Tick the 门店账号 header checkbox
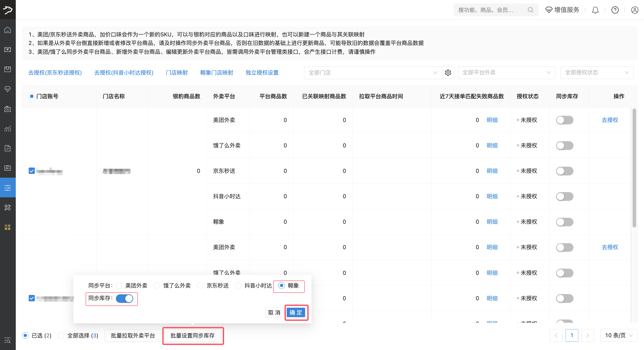Image resolution: width=644 pixels, height=350 pixels. pos(32,96)
